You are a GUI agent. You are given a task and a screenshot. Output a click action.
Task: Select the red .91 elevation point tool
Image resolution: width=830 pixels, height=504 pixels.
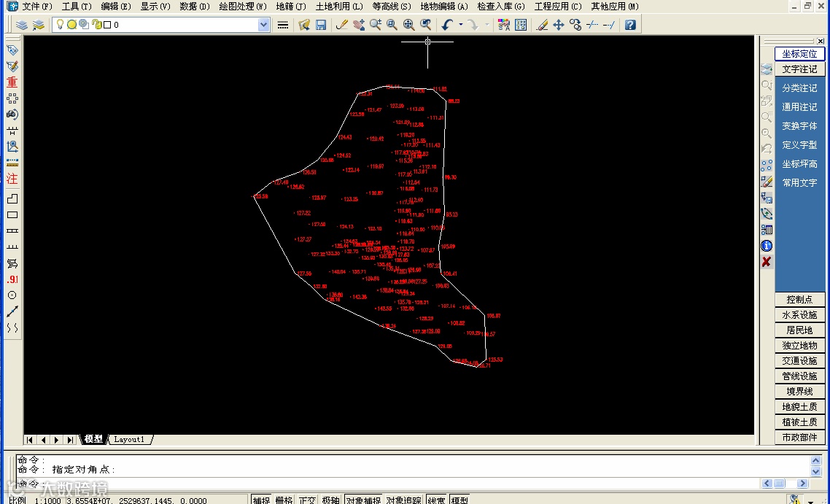[12, 279]
